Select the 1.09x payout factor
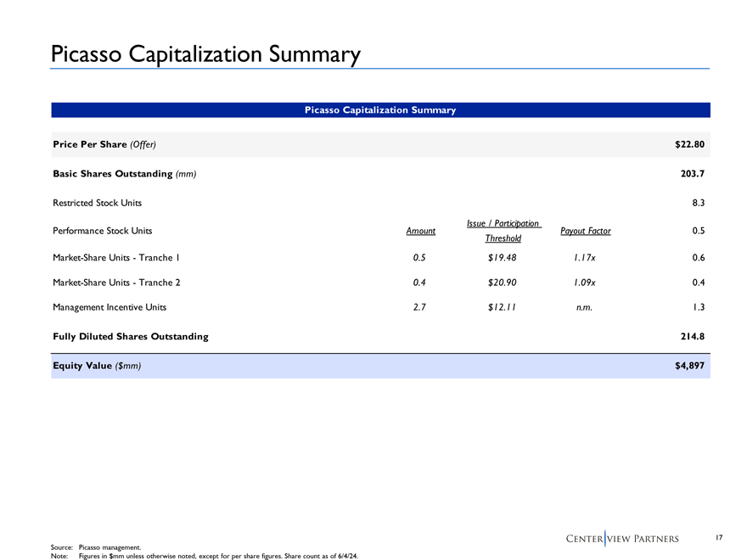The height and width of the screenshot is (560, 747). coord(586,283)
